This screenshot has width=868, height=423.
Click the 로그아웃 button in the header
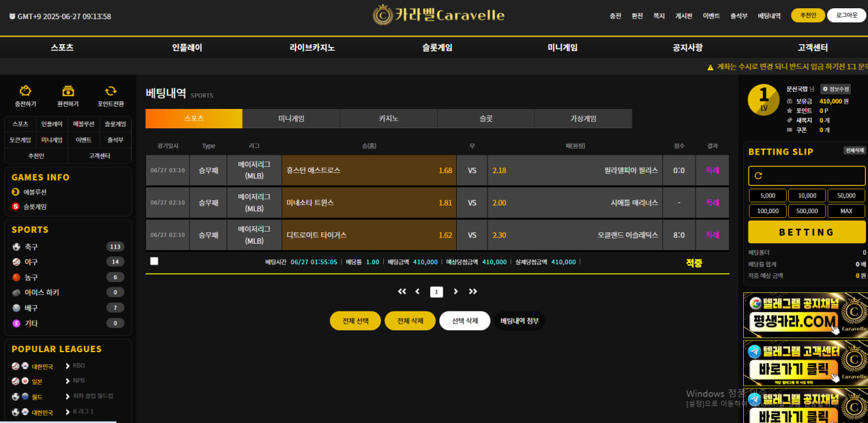(x=846, y=16)
